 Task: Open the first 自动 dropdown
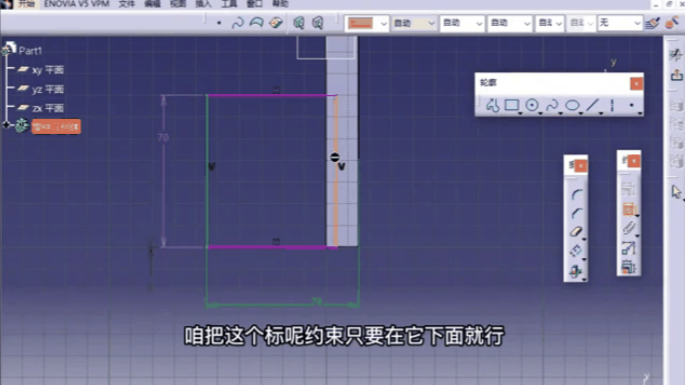coord(414,23)
